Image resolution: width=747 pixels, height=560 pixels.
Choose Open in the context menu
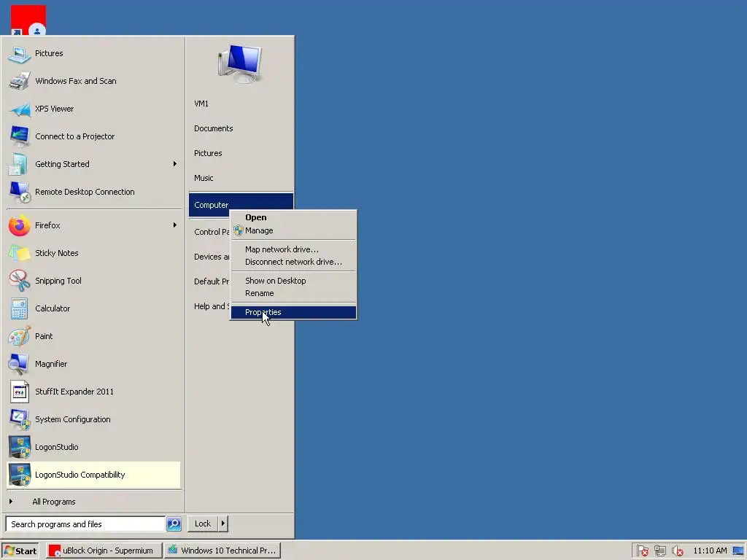point(293,217)
